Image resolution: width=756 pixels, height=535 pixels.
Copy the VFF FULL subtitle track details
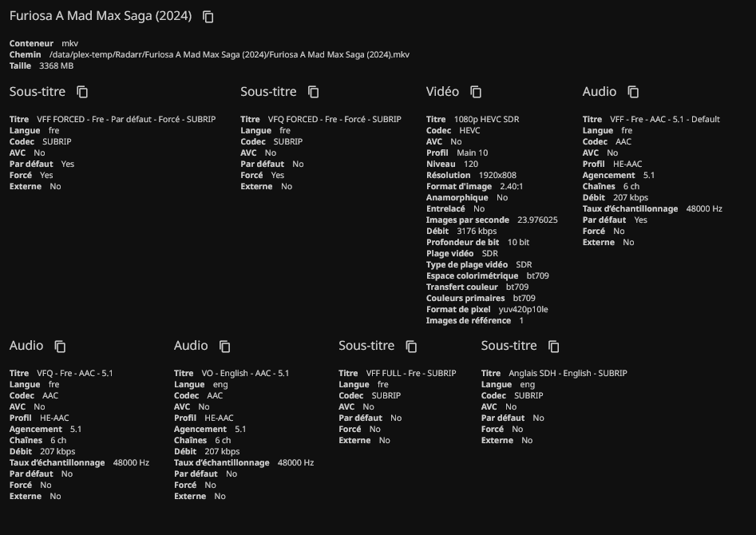pos(412,347)
